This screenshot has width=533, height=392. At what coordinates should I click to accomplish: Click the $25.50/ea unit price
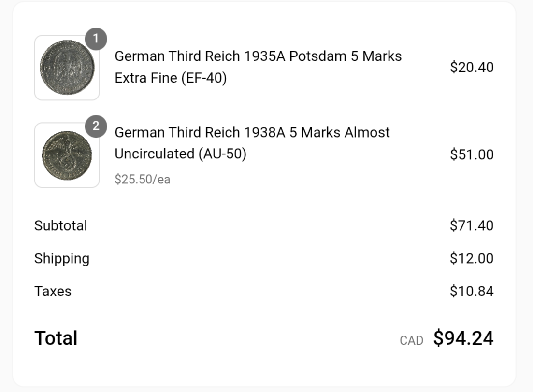point(143,180)
